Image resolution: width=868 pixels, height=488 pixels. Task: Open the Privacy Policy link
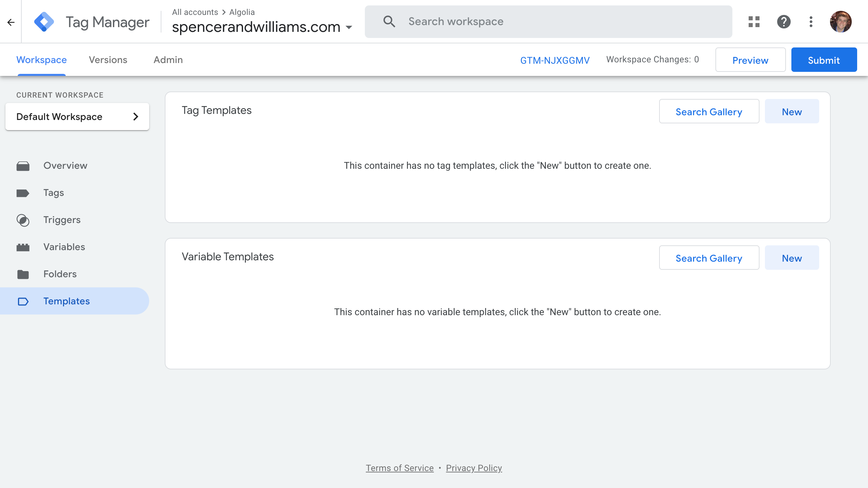(x=474, y=468)
